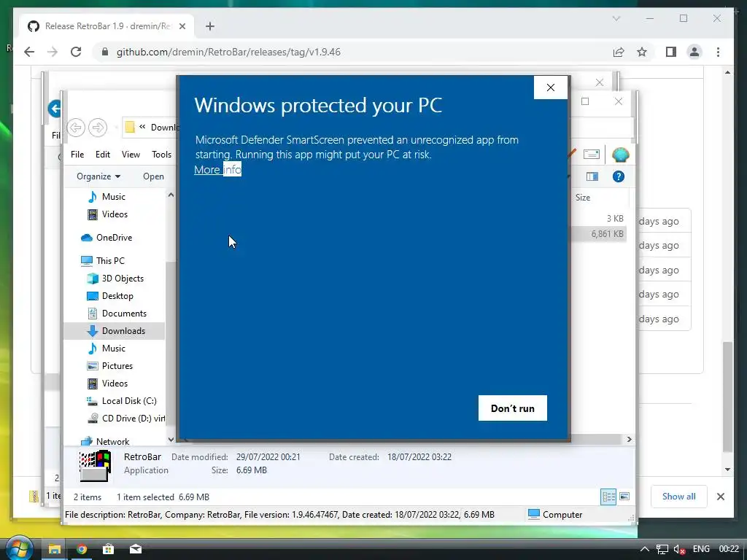
Task: Click the network tray icon
Action: [662, 549]
